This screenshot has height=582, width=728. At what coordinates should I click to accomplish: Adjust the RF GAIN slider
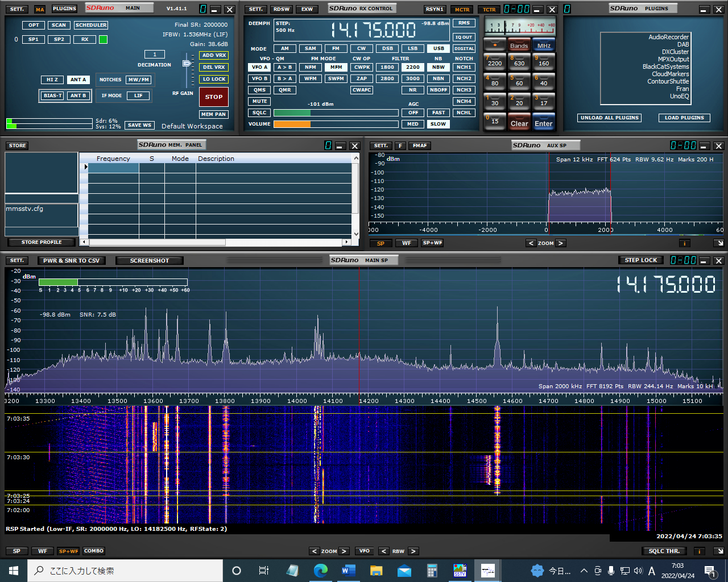187,64
